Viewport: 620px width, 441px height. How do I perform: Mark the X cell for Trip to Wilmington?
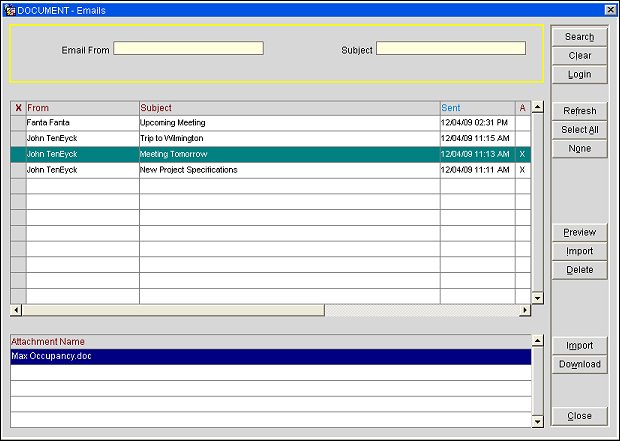pyautogui.click(x=18, y=138)
